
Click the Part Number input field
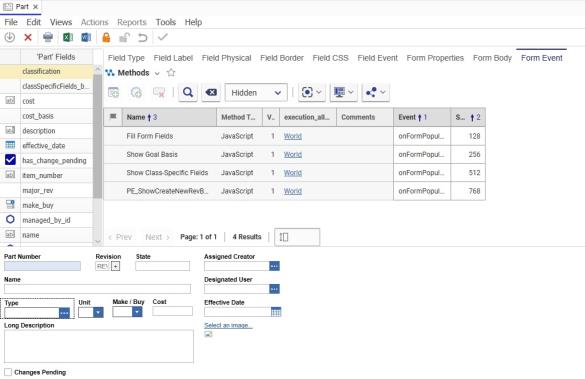coord(42,266)
